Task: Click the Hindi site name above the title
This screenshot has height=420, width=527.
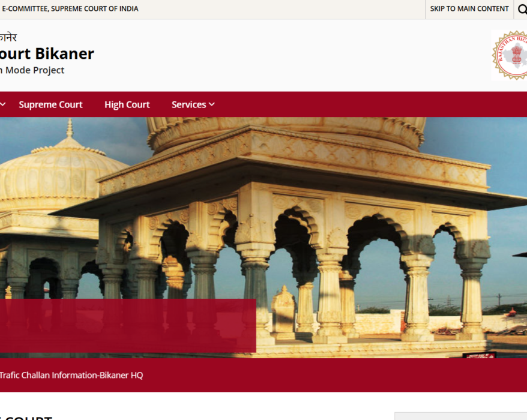Action: pos(8,37)
